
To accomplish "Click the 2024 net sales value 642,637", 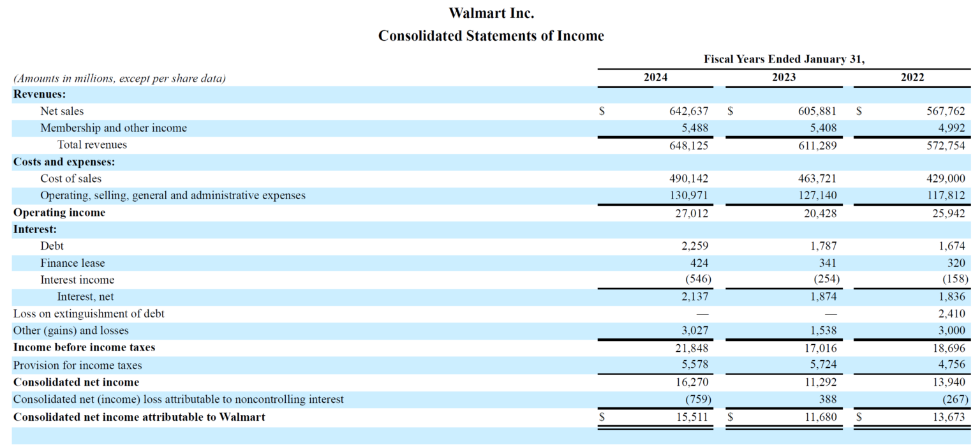I will point(688,111).
